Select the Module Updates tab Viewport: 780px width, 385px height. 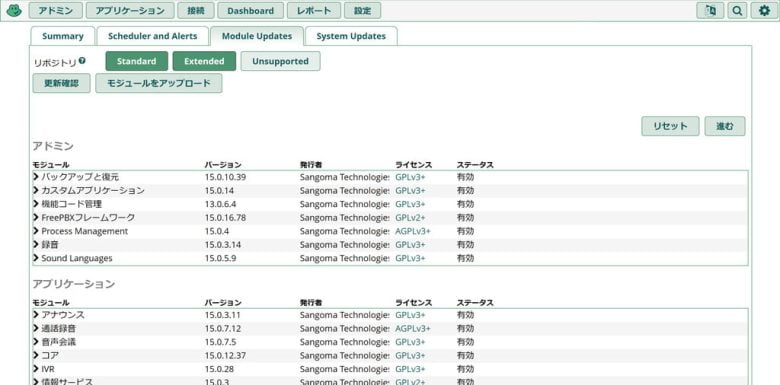pyautogui.click(x=257, y=36)
